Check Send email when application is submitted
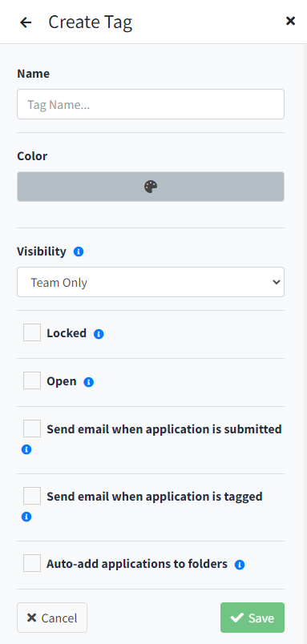 point(32,429)
